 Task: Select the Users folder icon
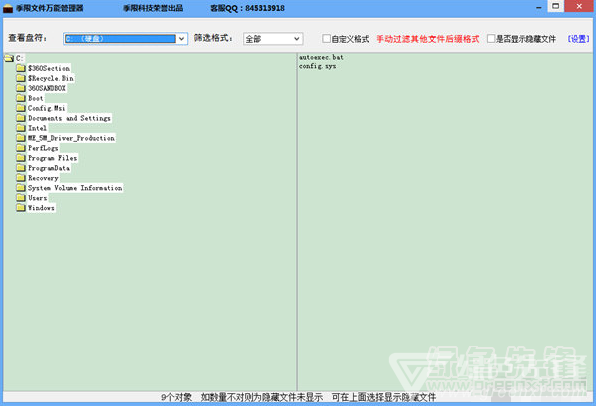click(x=21, y=198)
